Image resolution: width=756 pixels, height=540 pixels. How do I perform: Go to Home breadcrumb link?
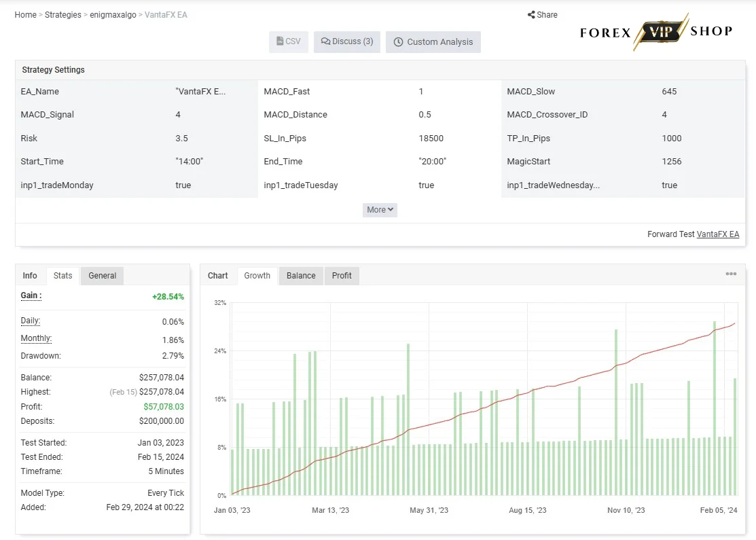26,15
